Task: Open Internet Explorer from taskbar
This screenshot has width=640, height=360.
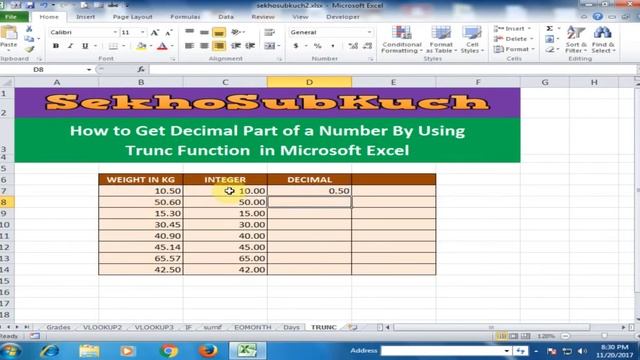Action: click(49, 351)
